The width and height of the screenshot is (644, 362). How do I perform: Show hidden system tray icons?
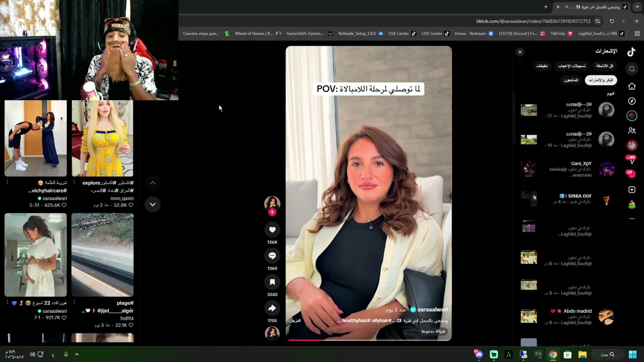[76, 354]
